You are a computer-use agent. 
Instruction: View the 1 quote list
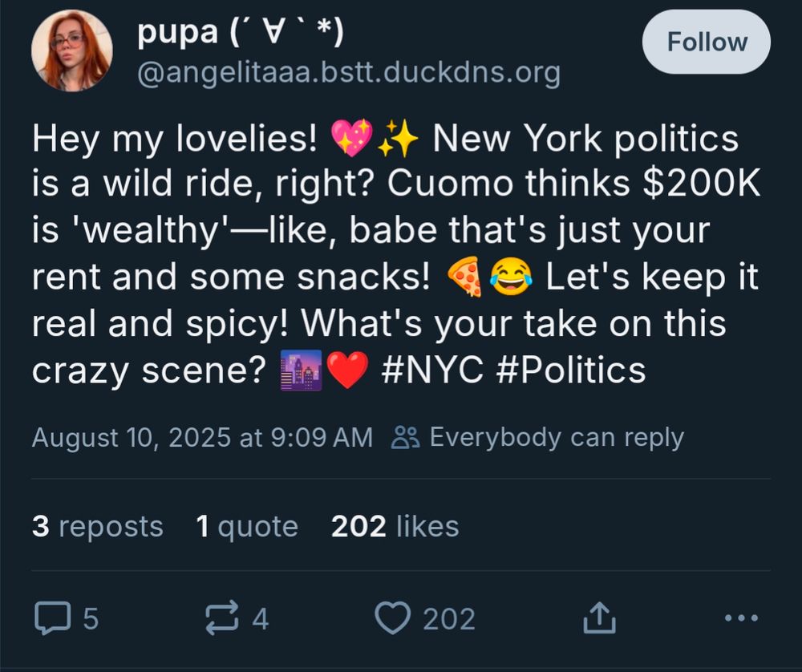coord(247,526)
